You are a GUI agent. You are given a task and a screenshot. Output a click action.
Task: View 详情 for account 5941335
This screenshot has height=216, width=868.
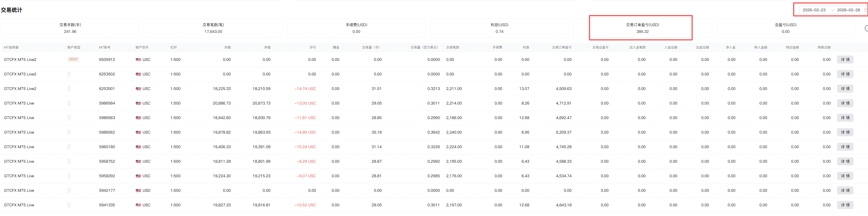pos(845,205)
